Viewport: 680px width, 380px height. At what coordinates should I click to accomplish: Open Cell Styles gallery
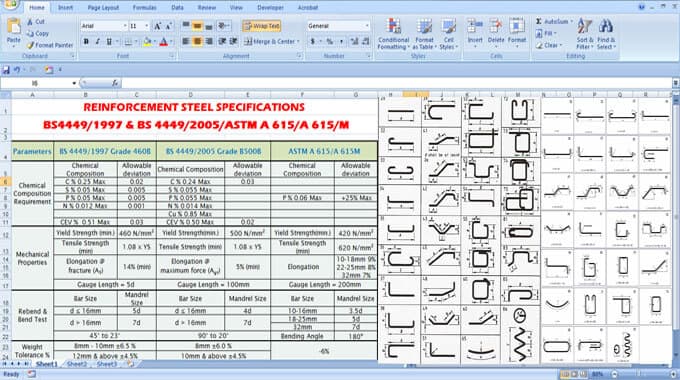(x=448, y=34)
